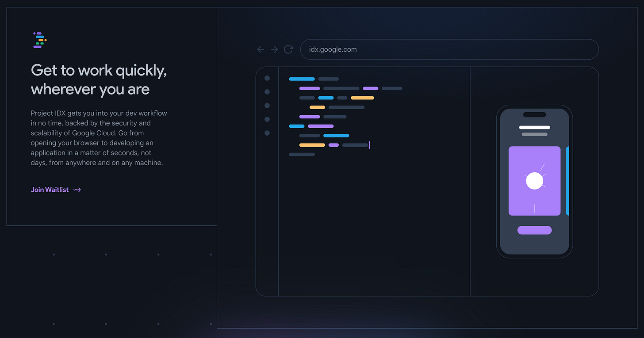Click the paragraph starting 'Project IDX gets you'
Image resolution: width=644 pixels, height=338 pixels.
(x=99, y=138)
